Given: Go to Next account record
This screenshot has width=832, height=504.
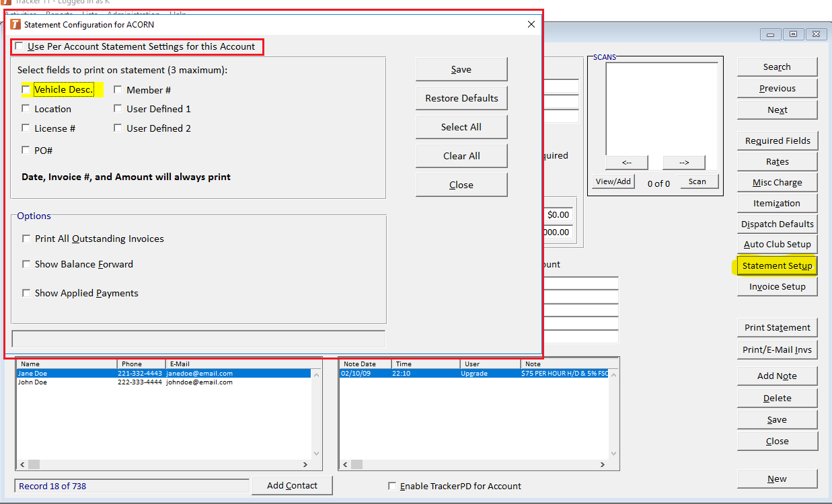Looking at the screenshot, I should pyautogui.click(x=777, y=110).
